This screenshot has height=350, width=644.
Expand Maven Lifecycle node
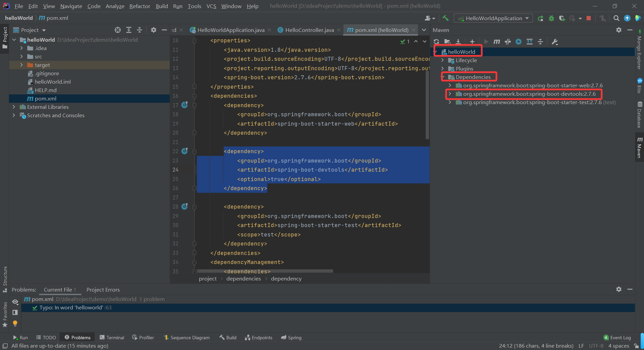tap(442, 60)
